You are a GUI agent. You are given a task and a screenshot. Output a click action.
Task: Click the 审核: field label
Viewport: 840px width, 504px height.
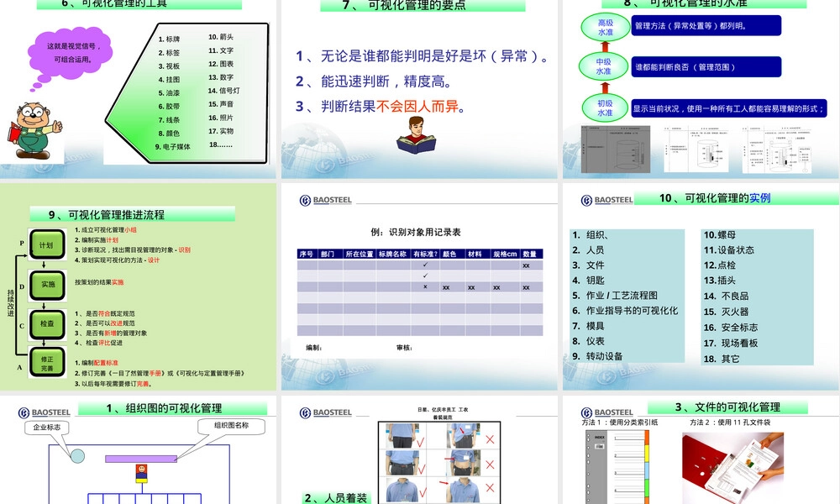(405, 348)
